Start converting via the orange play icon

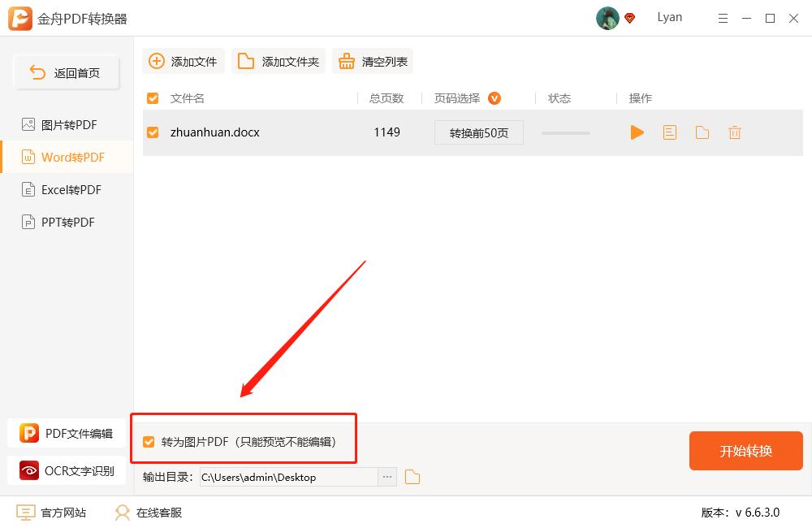click(637, 132)
